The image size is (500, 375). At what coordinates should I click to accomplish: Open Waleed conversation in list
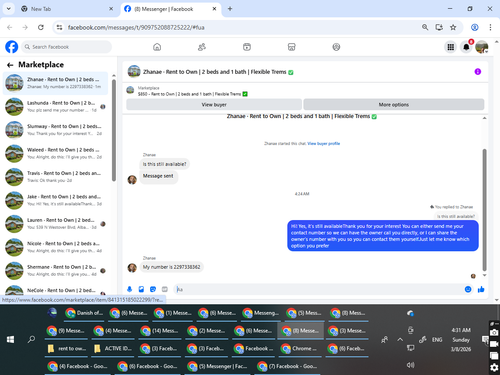point(56,153)
